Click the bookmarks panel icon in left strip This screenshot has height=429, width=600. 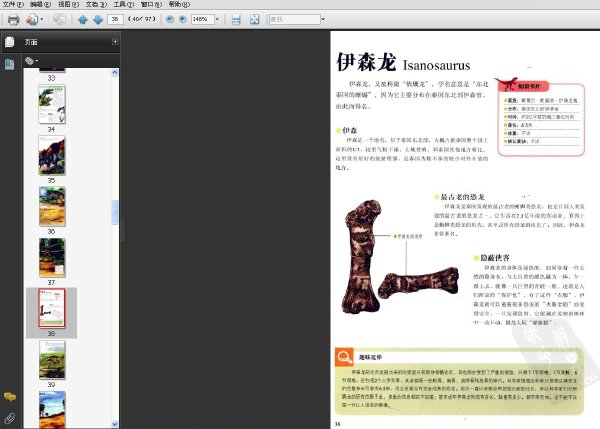pyautogui.click(x=10, y=64)
